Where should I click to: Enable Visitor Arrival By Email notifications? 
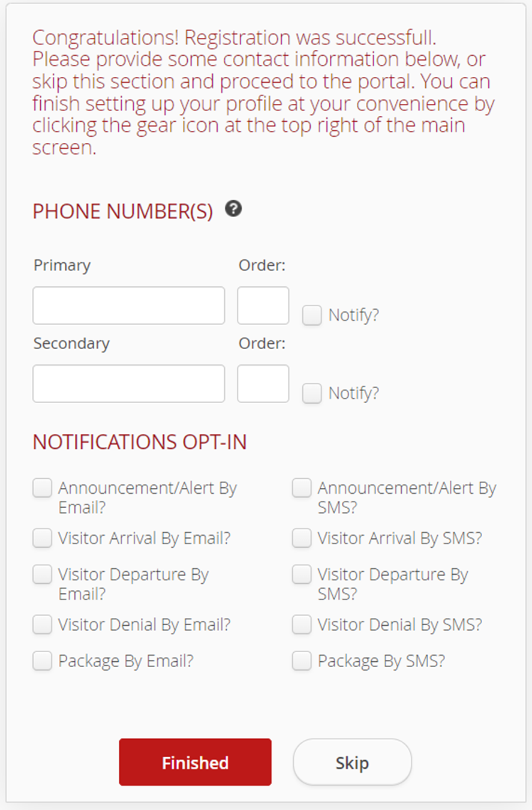coord(42,538)
